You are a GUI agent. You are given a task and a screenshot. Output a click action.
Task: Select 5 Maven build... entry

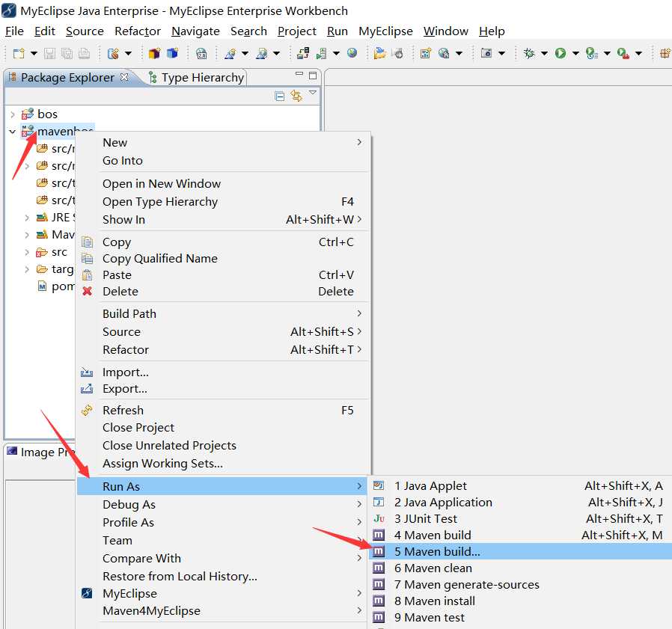click(520, 552)
